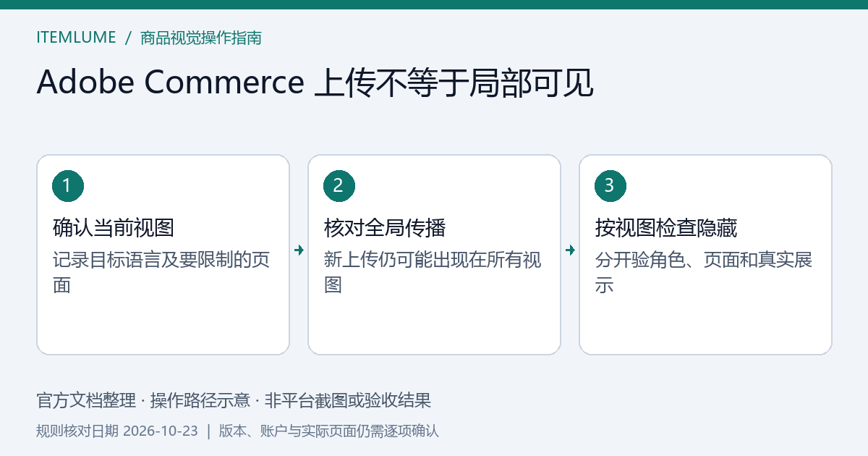Image resolution: width=868 pixels, height=456 pixels.
Task: Click the text 记录目标语言及要限制的页面
Action: click(161, 272)
